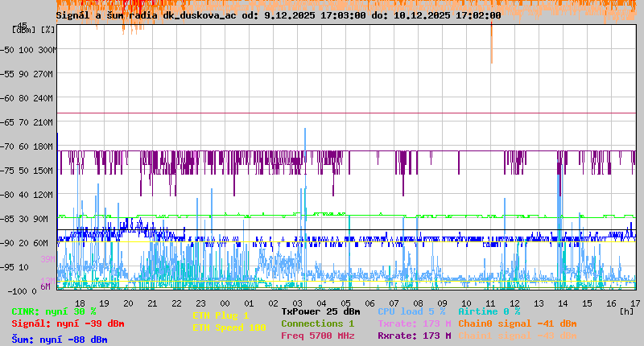Select the legend entry 'CINR: nyní 30 %'
The width and height of the screenshot is (644, 346).
point(54,311)
